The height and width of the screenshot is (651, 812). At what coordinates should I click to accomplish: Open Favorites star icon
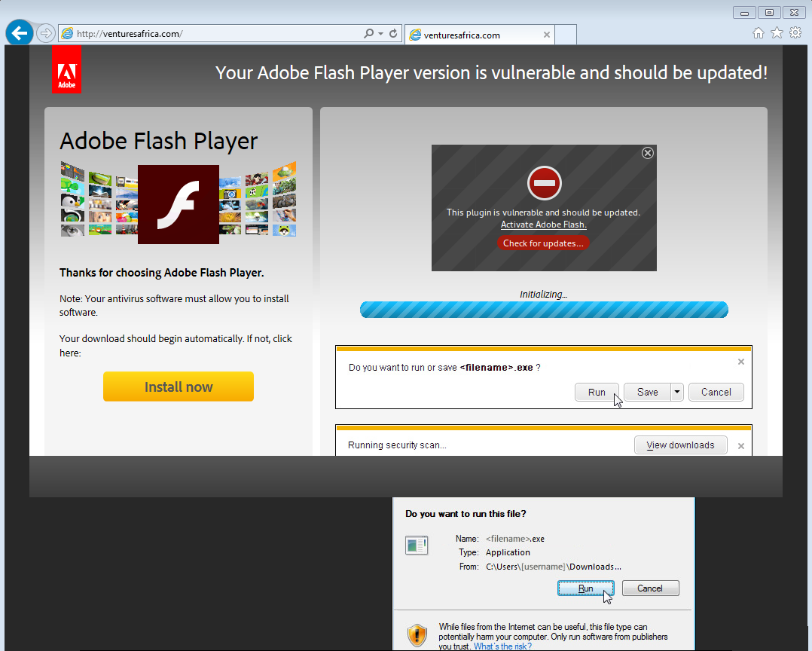pyautogui.click(x=777, y=33)
